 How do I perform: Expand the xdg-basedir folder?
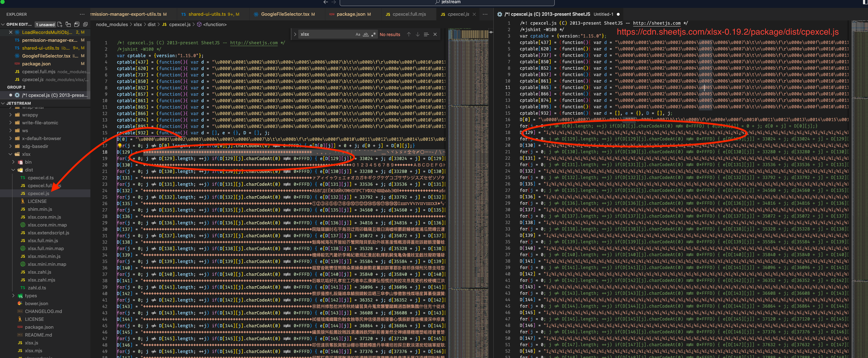(11, 146)
